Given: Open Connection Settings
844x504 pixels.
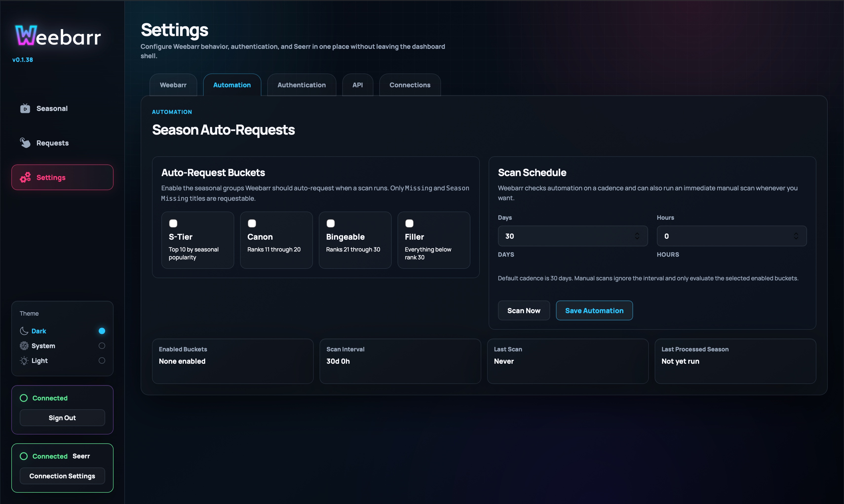Looking at the screenshot, I should click(62, 476).
